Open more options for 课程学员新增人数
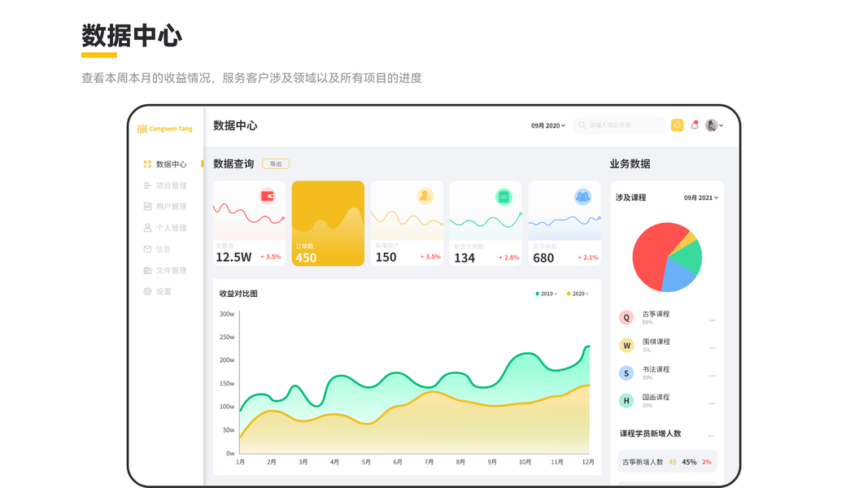This screenshot has height=488, width=868. click(711, 436)
